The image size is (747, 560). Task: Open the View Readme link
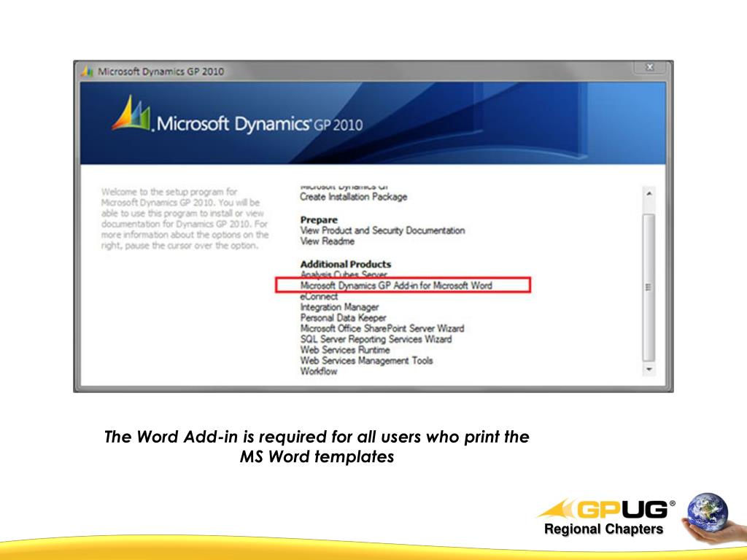pyautogui.click(x=328, y=241)
